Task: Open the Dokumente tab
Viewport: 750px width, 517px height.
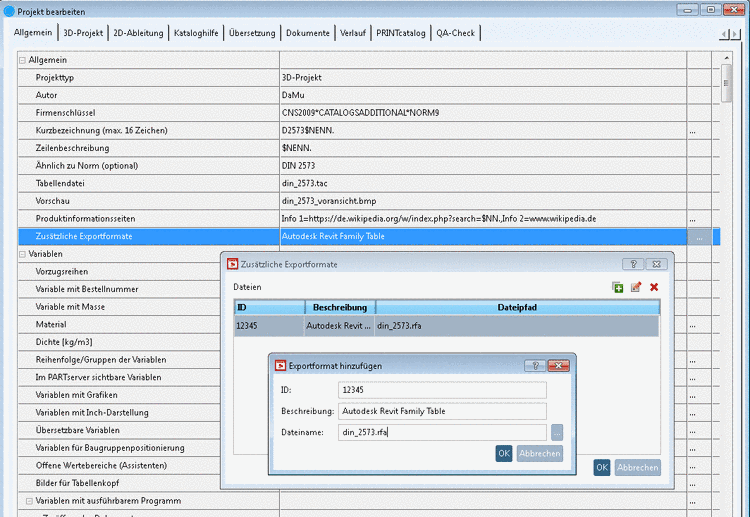Action: 308,33
